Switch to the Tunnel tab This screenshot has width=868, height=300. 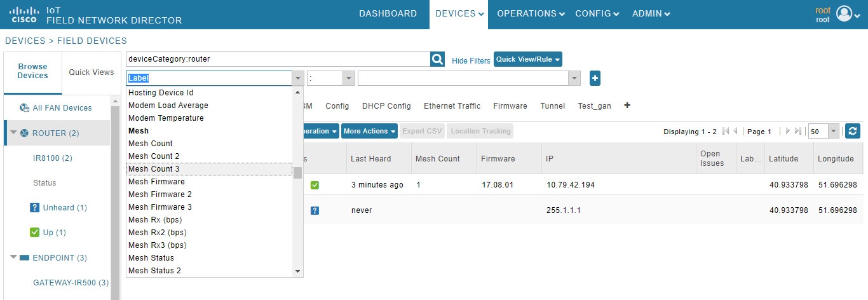click(x=552, y=106)
